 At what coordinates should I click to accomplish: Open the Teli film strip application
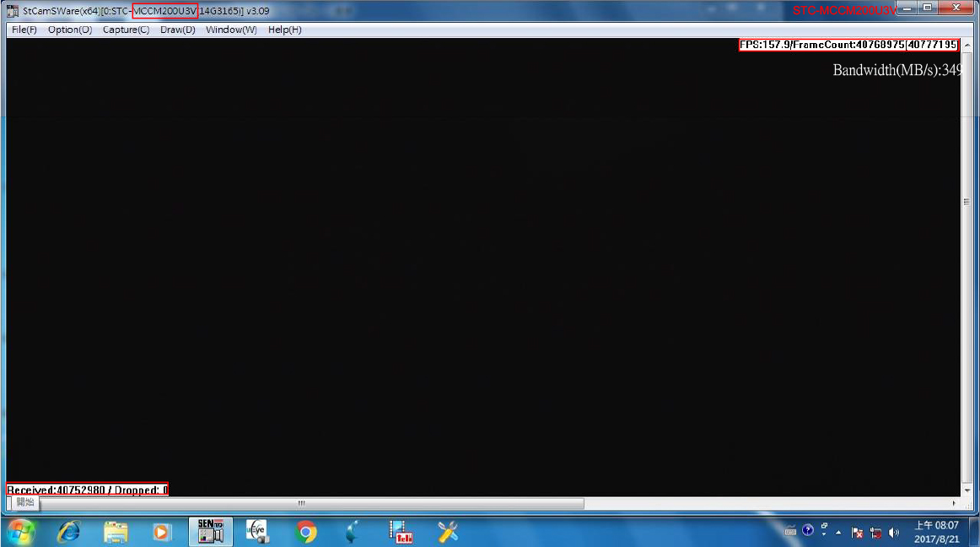coord(401,531)
